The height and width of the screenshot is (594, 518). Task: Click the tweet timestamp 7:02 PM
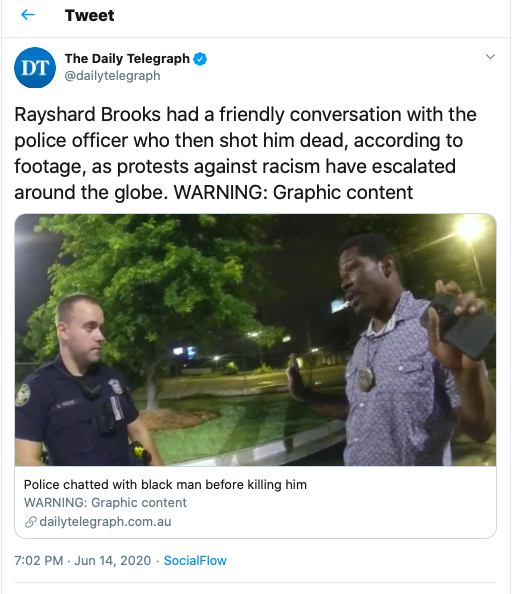(39, 561)
